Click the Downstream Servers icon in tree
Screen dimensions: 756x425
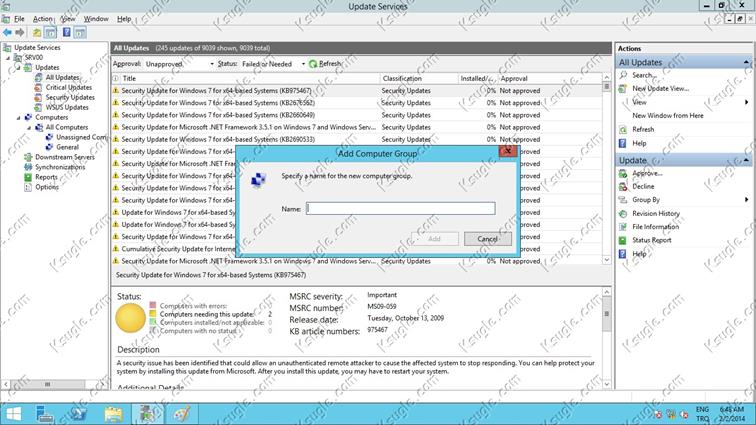tap(28, 157)
